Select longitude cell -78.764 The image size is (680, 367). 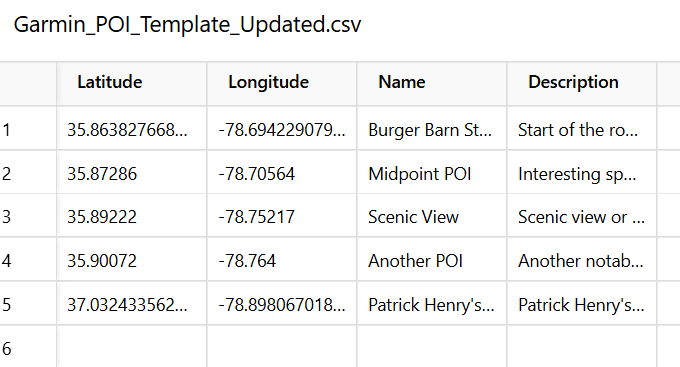point(282,259)
